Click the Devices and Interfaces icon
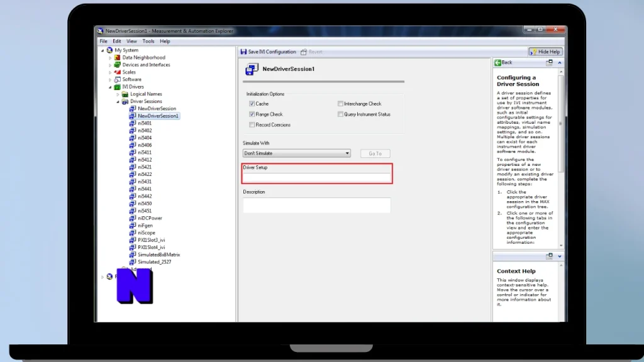Viewport: 644px width, 362px height. tap(118, 65)
